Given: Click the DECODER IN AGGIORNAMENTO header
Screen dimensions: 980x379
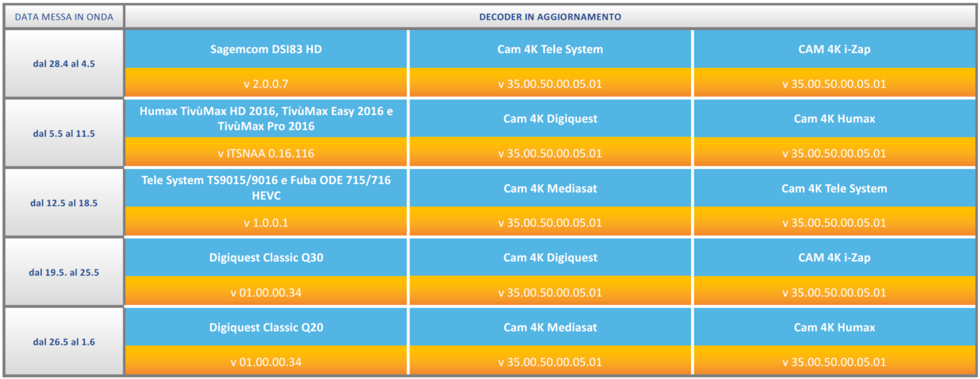Looking at the screenshot, I should [550, 16].
